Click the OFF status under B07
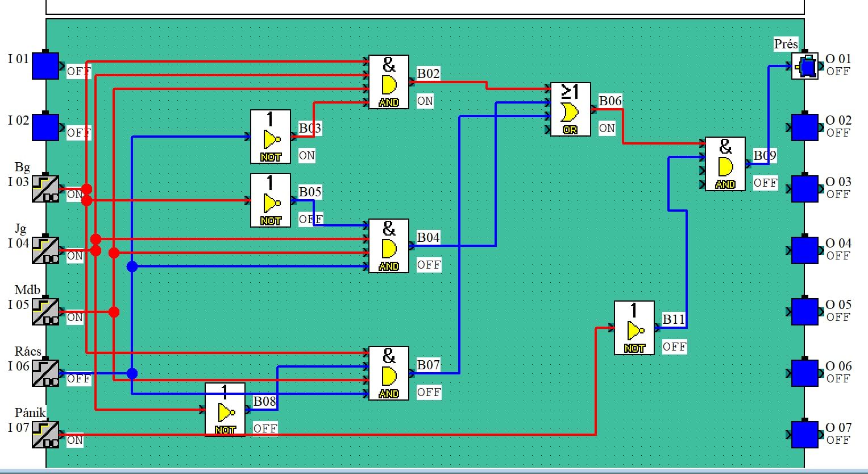Screen dimensions: 868x474 point(429,392)
